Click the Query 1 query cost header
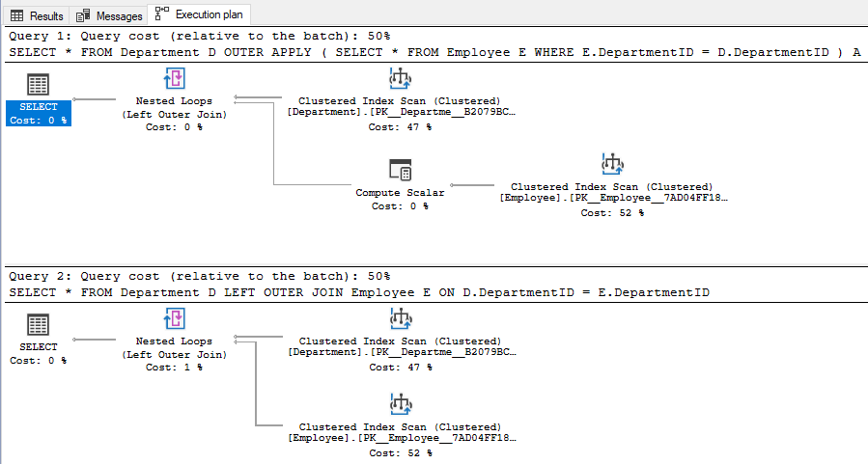 tap(200, 36)
